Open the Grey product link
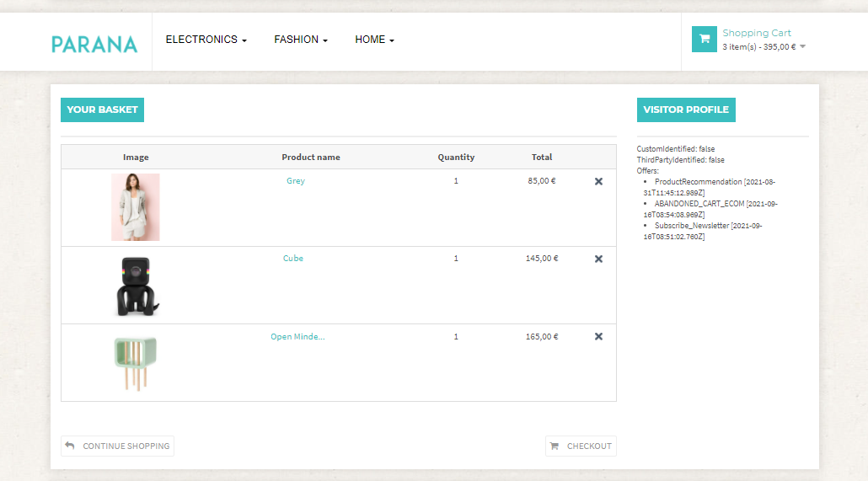The width and height of the screenshot is (868, 481). click(296, 181)
